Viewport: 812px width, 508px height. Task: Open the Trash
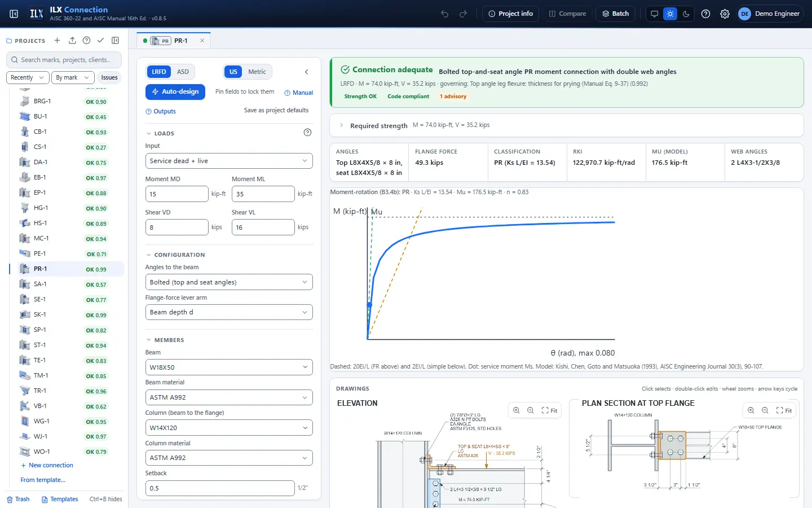(x=18, y=499)
